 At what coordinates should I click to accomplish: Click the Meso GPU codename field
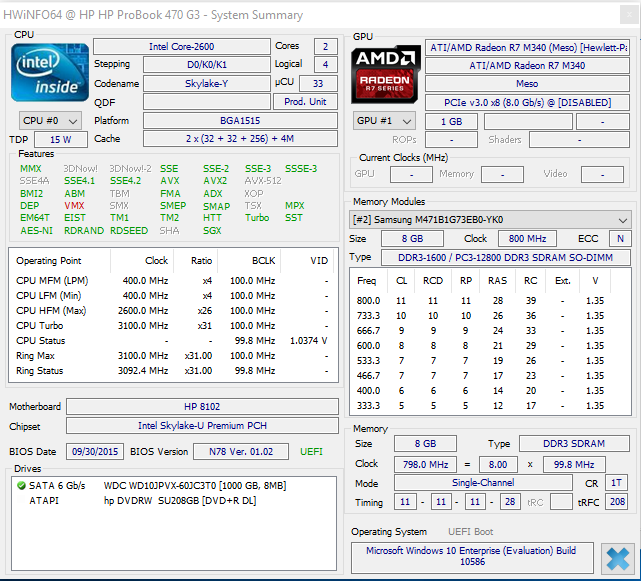pyautogui.click(x=527, y=84)
